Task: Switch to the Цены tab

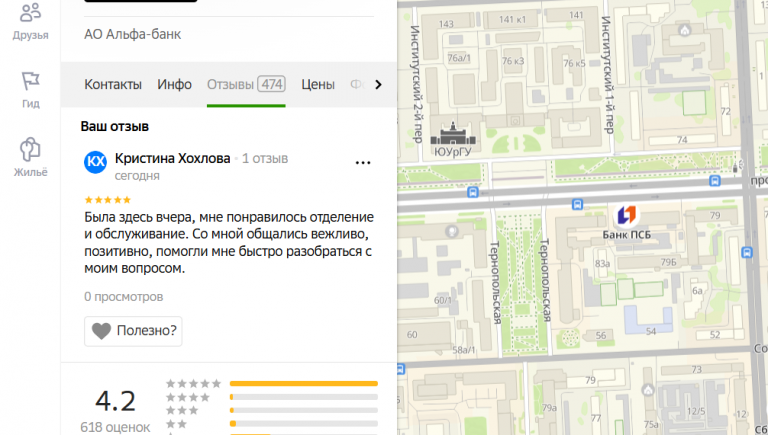Action: (318, 84)
